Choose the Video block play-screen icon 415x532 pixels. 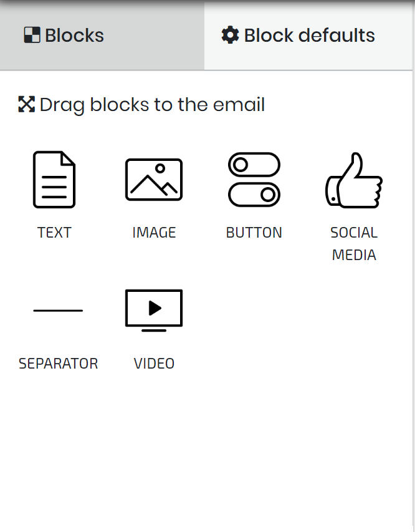click(x=154, y=311)
